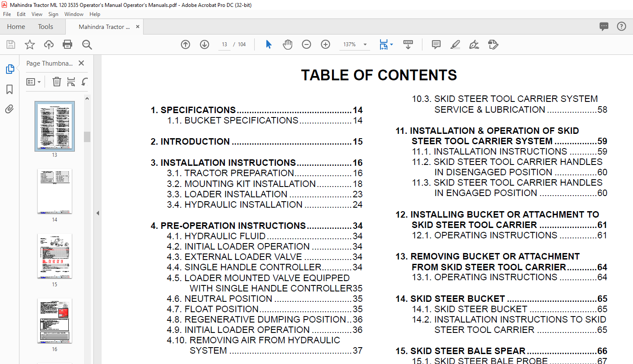633x364 pixels.
Task: Collapse the navigation pane arrow
Action: click(x=98, y=213)
